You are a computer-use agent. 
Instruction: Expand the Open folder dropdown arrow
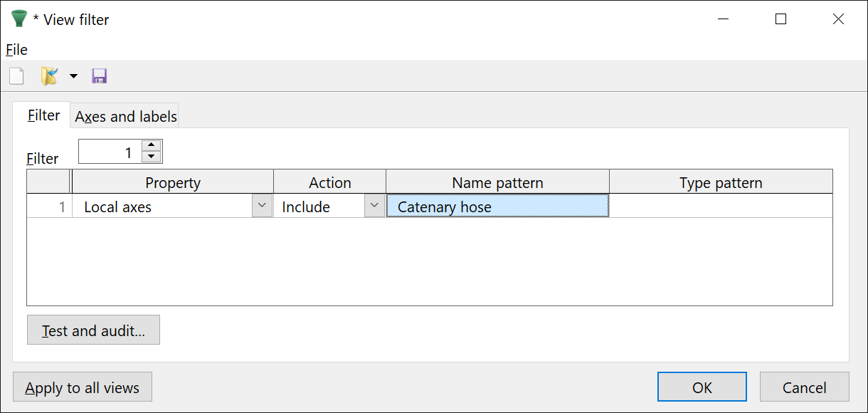[x=73, y=76]
